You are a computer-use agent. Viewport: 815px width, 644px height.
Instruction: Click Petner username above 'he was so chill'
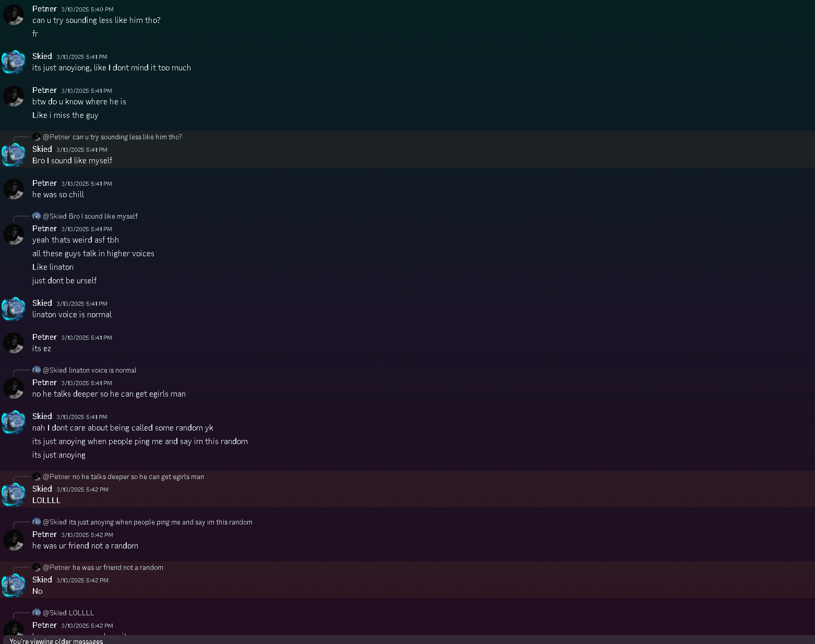tap(44, 183)
